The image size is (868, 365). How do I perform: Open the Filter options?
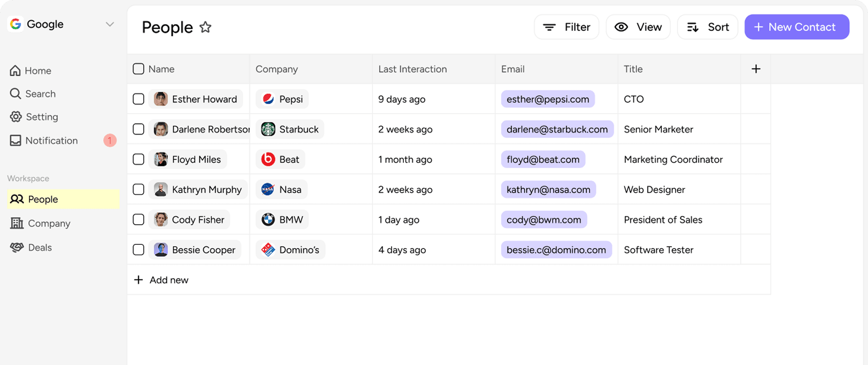pos(567,27)
